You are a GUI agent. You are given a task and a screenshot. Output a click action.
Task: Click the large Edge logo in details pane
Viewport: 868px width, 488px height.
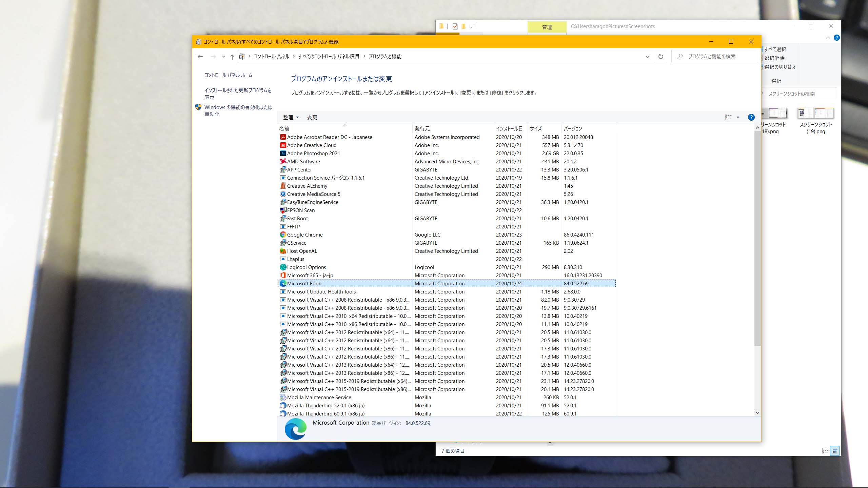point(295,429)
